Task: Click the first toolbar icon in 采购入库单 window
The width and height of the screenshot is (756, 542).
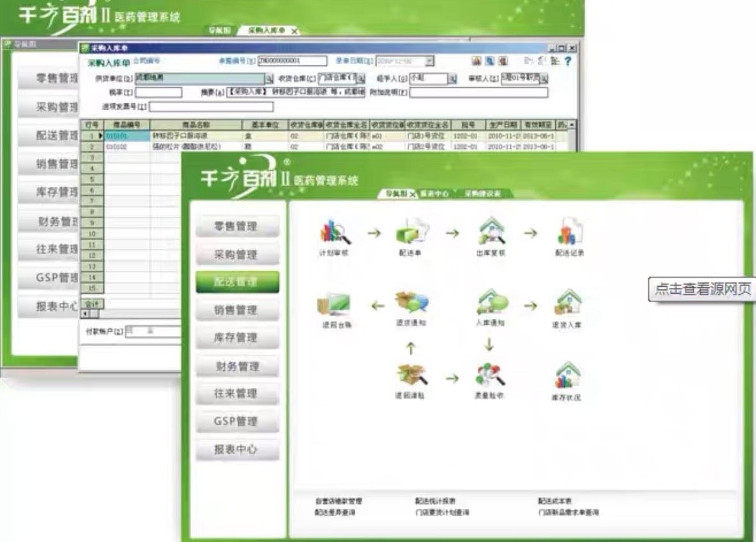Action: 476,61
